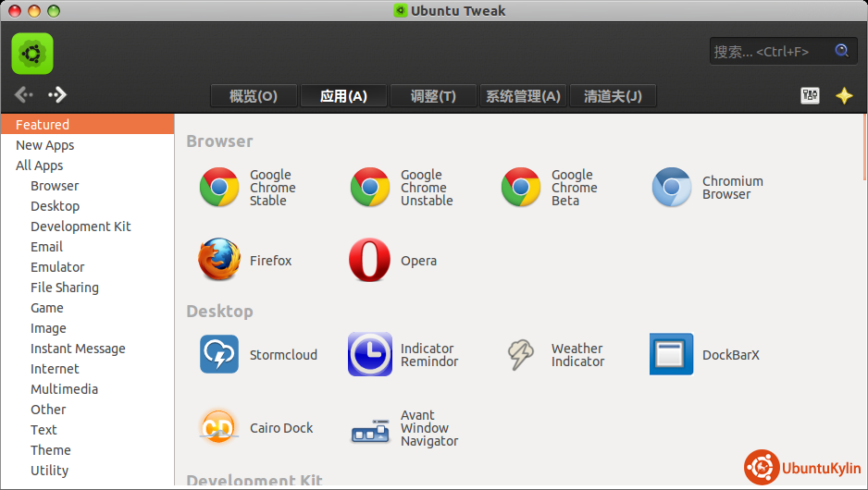This screenshot has width=868, height=490.
Task: Open the Google Chrome Stable app icon
Action: pos(219,188)
